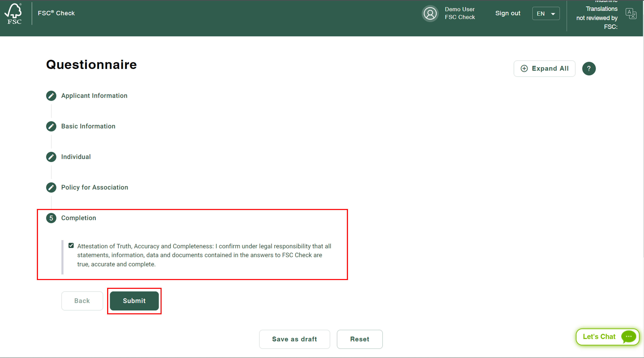
Task: Click the Let's Chat label
Action: pos(599,337)
